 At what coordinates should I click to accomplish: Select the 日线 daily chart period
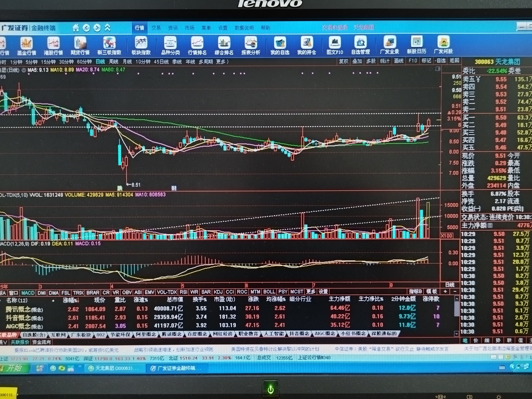[x=100, y=62]
